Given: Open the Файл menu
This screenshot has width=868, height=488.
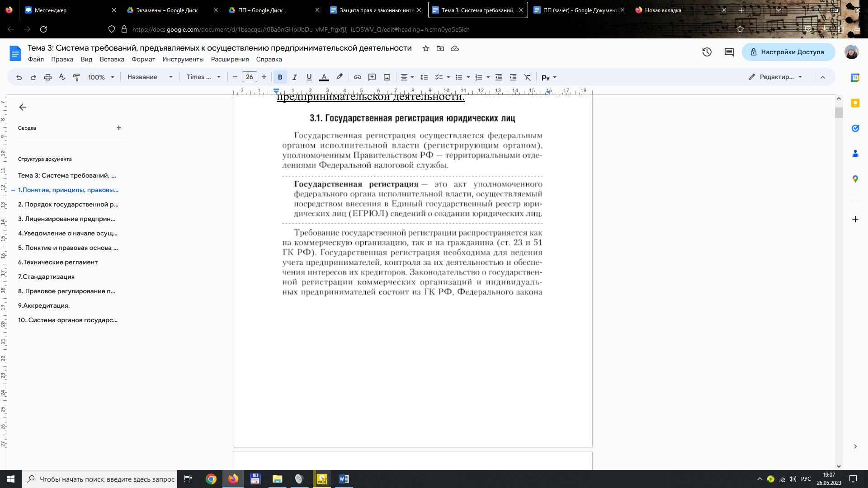Looking at the screenshot, I should [36, 59].
